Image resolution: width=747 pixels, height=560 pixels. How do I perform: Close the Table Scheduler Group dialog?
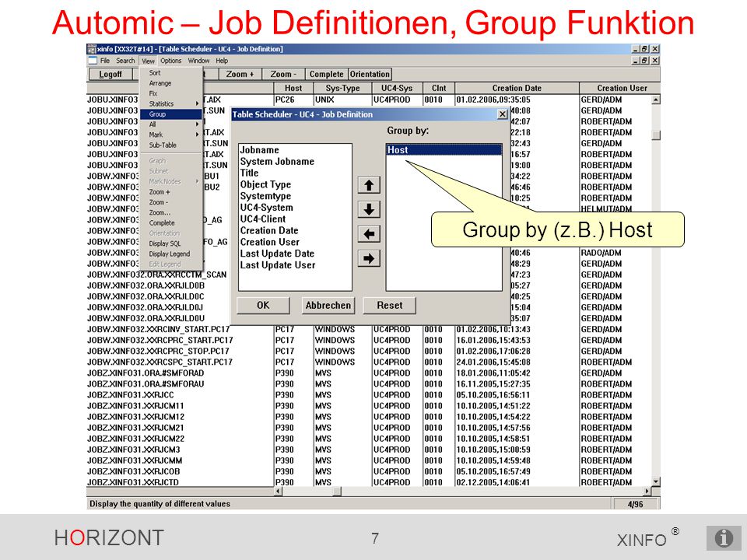[502, 114]
